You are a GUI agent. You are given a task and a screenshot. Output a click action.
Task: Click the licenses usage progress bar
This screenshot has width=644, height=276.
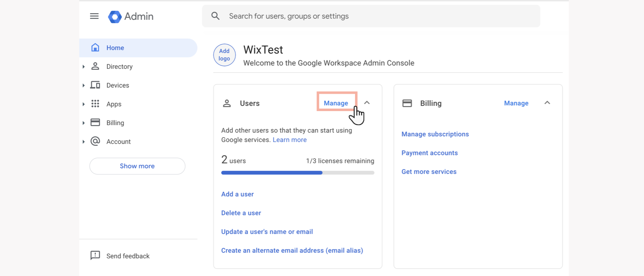pos(298,173)
